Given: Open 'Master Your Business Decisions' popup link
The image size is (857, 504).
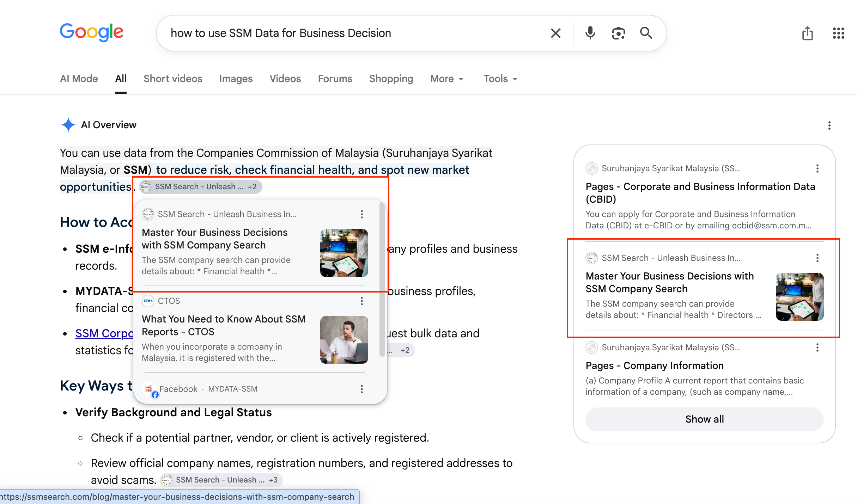Looking at the screenshot, I should click(x=215, y=239).
